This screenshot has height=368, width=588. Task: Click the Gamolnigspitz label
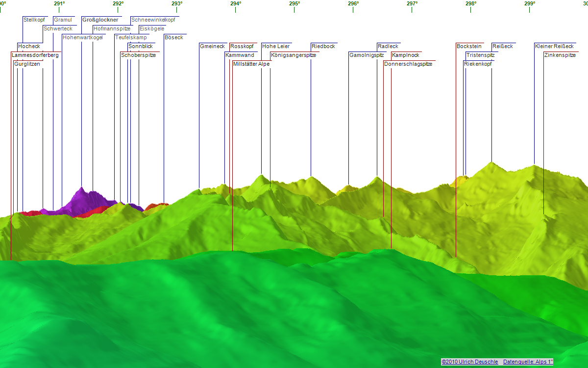(366, 55)
